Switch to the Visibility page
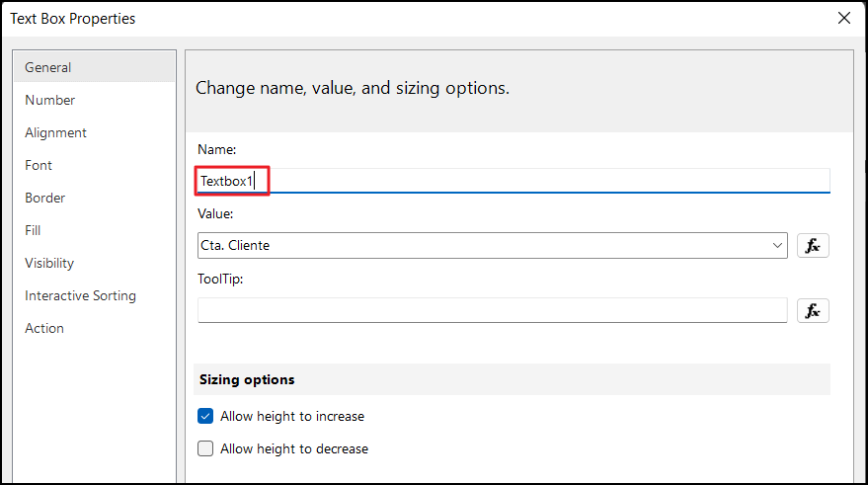 point(49,263)
